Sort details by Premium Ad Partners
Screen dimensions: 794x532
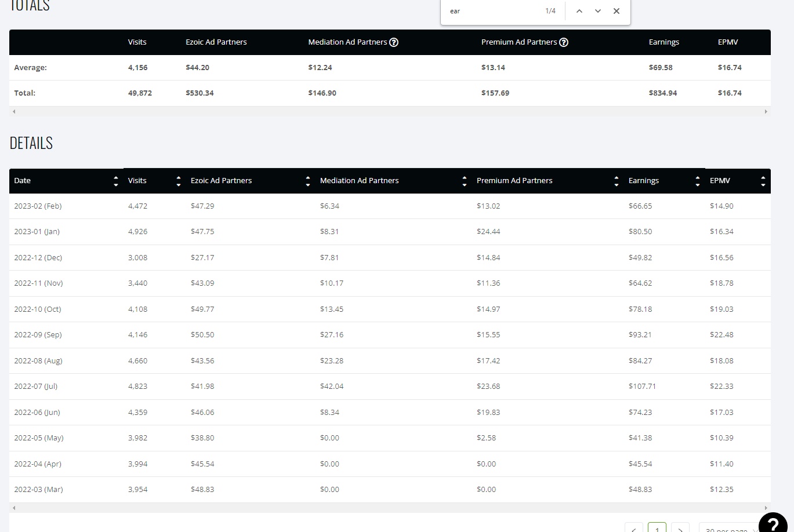click(x=617, y=181)
